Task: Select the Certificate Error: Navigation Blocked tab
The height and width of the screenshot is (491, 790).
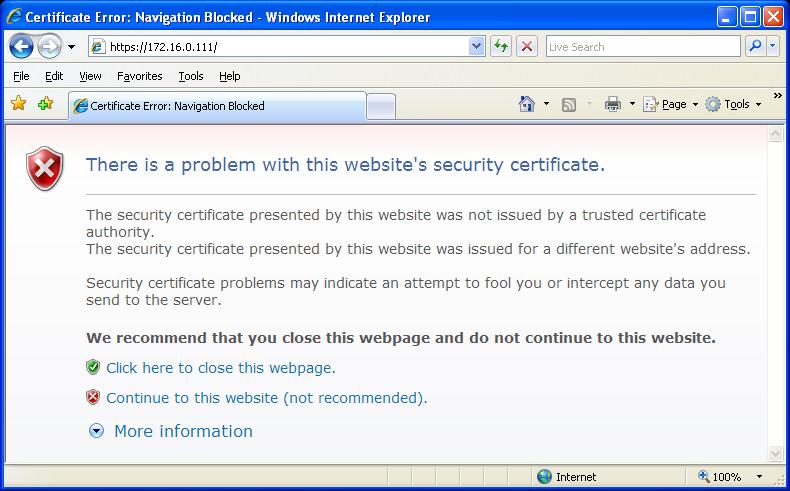Action: (217, 106)
